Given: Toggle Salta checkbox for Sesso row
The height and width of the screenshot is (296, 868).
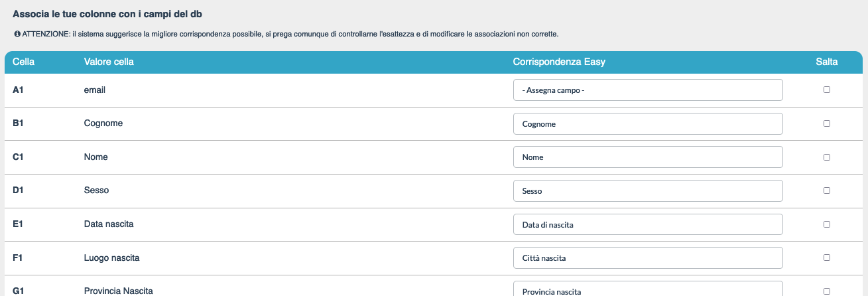Looking at the screenshot, I should pos(827,190).
